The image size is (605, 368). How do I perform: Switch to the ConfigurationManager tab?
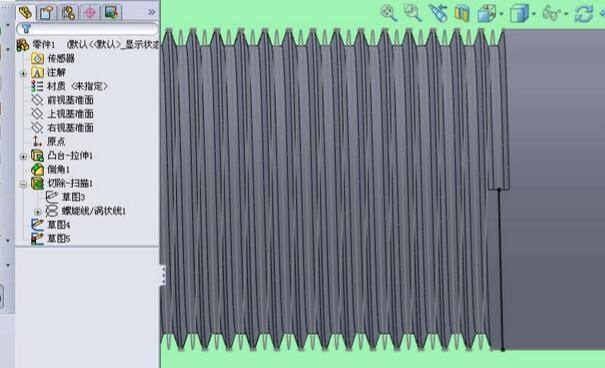coord(68,13)
